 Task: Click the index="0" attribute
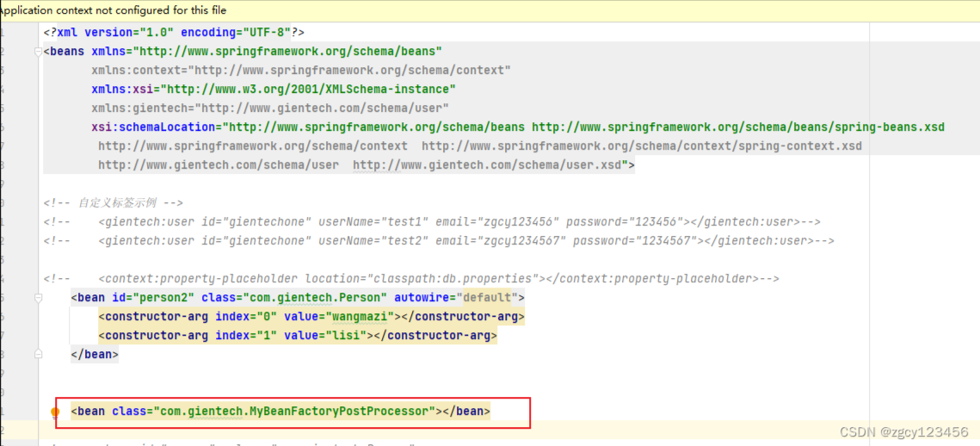(x=246, y=317)
